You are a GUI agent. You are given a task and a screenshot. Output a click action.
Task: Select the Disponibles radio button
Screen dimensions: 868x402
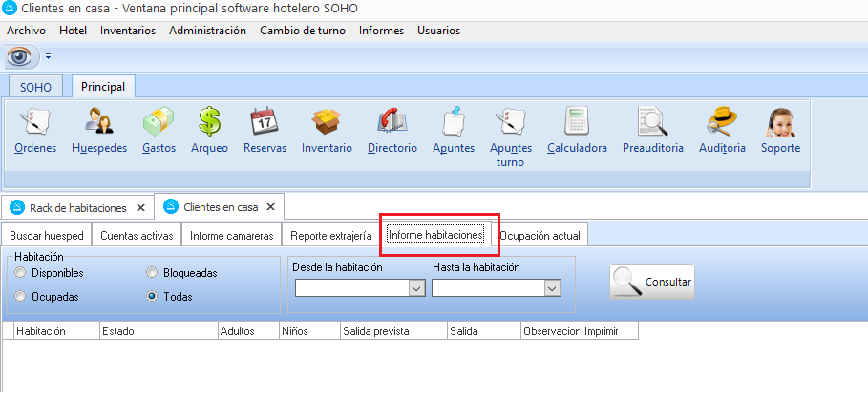click(x=21, y=273)
